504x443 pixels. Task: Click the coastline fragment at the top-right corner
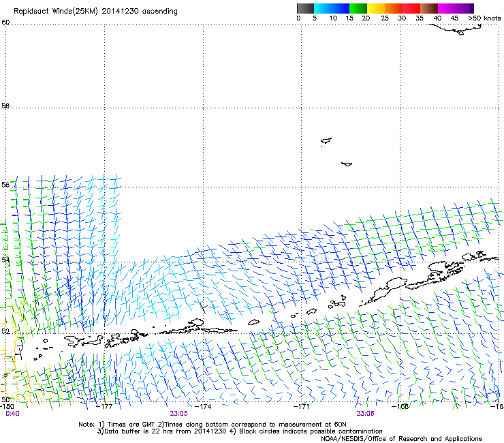pyautogui.click(x=456, y=29)
